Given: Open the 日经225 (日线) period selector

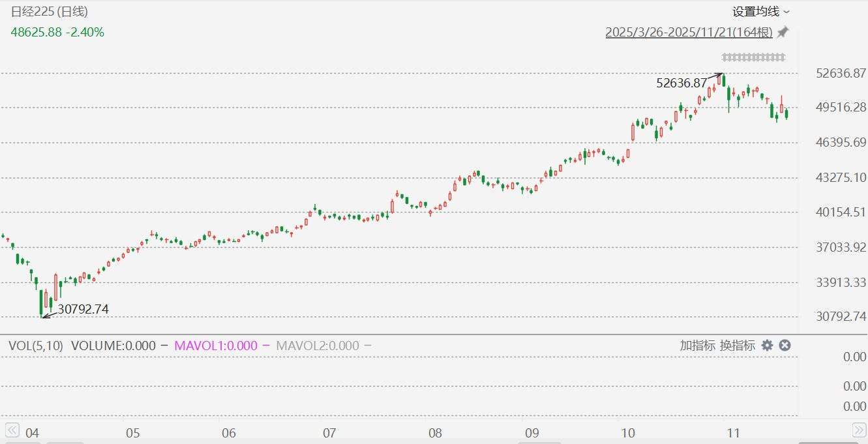Looking at the screenshot, I should click(50, 11).
